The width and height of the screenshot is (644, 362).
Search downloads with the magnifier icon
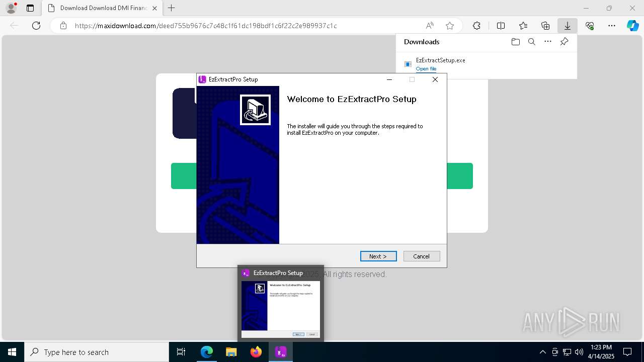coord(532,42)
